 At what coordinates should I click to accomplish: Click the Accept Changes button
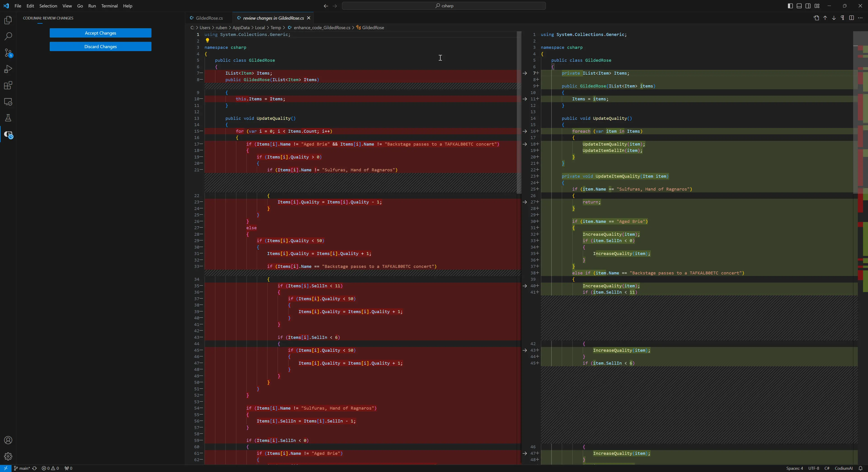pos(100,33)
